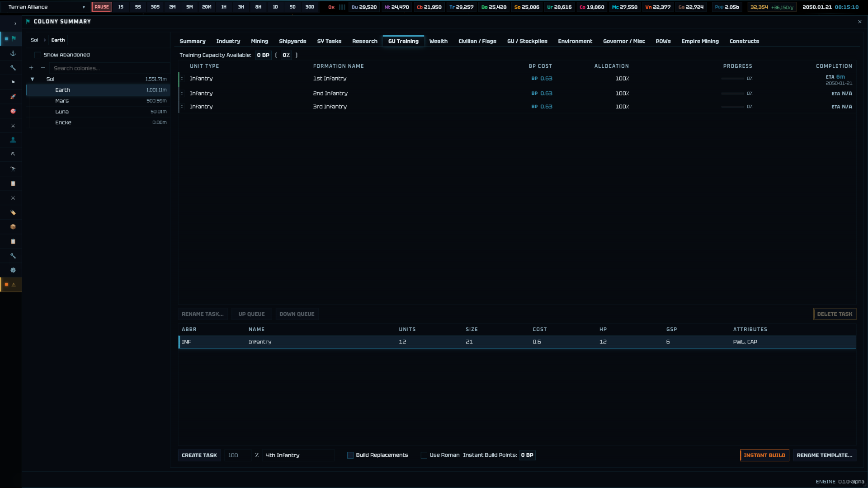Open the price tag sidebar icon
This screenshot has width=868, height=488.
click(x=13, y=212)
